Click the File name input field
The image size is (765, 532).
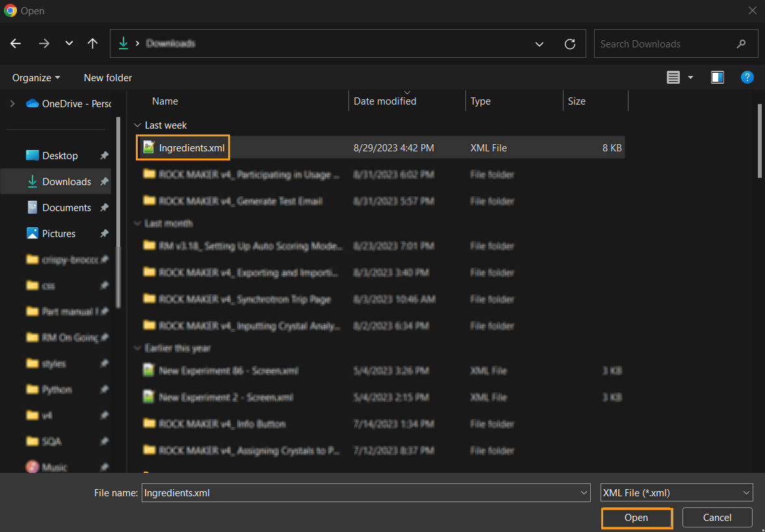pos(360,493)
